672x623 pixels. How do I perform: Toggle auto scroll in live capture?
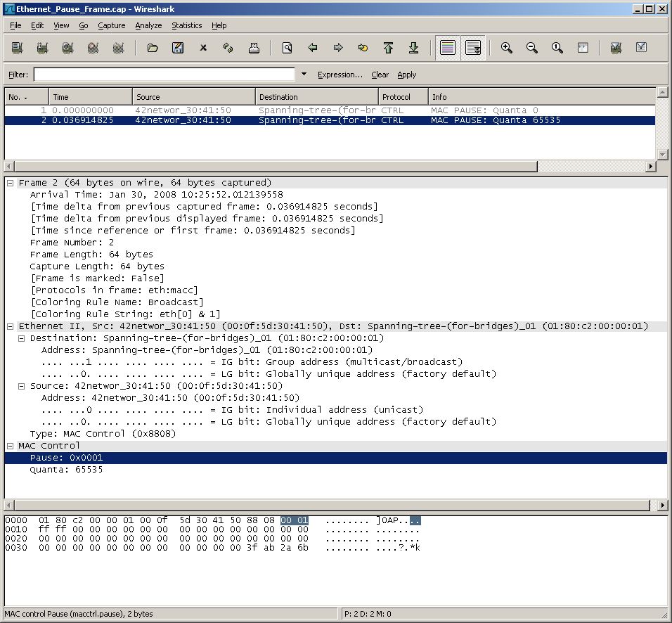tap(473, 48)
